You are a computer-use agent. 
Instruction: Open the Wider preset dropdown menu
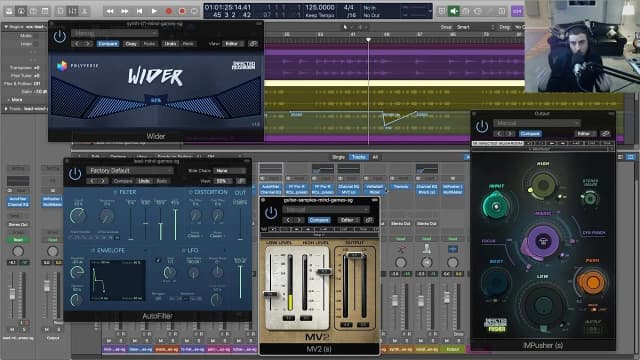(x=114, y=33)
